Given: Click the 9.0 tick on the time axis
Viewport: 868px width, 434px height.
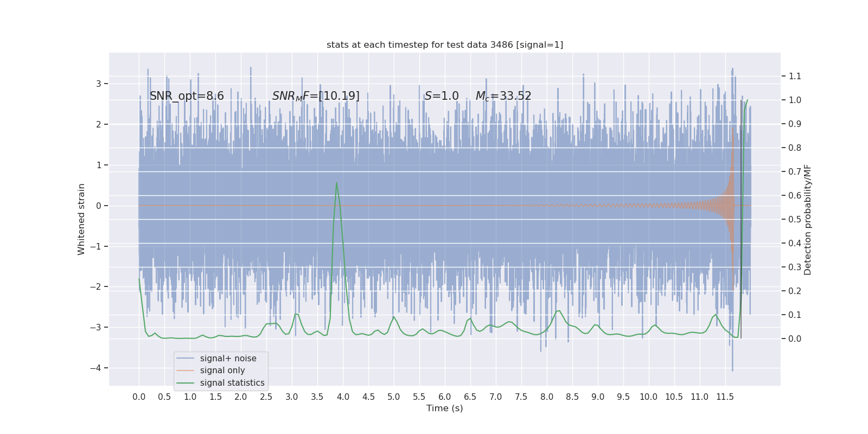Looking at the screenshot, I should [x=598, y=397].
